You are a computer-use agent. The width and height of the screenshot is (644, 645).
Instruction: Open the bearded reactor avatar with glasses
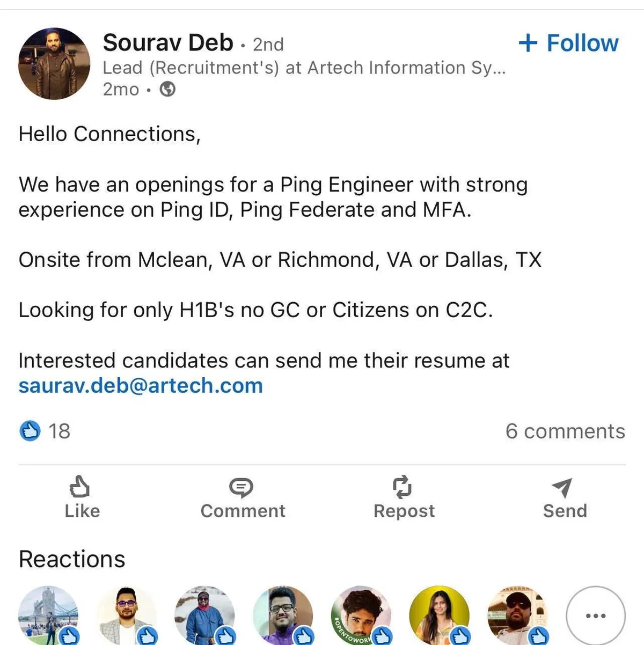click(282, 616)
